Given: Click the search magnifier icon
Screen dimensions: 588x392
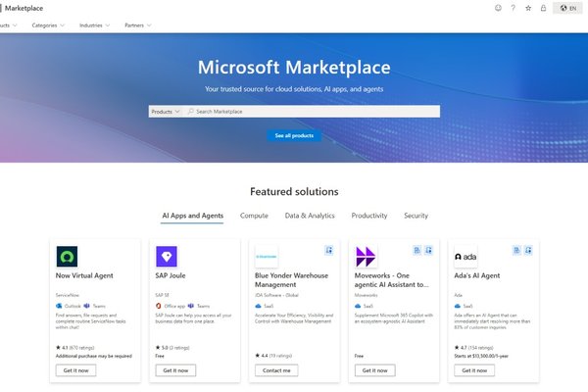Looking at the screenshot, I should coord(191,112).
